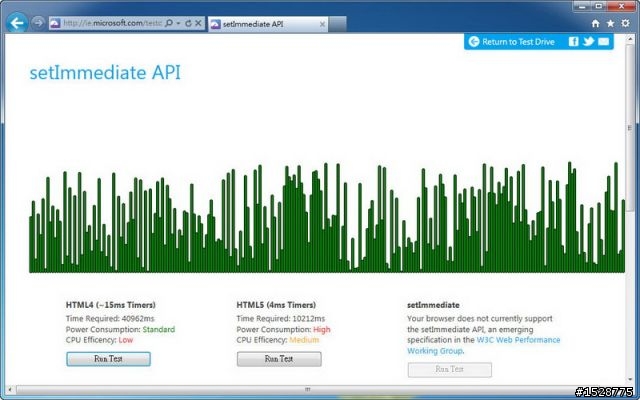Stop loading with the address bar X icon

coord(198,23)
